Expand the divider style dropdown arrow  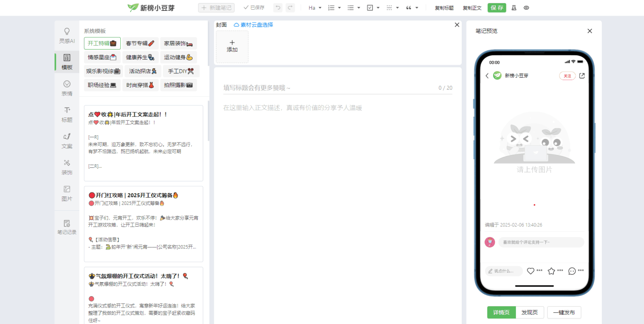click(x=397, y=8)
